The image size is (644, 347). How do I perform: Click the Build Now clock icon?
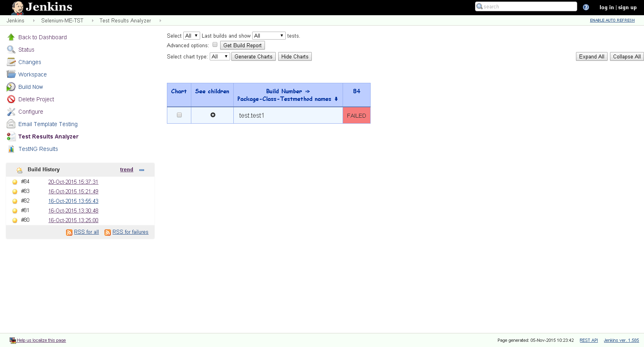pyautogui.click(x=11, y=87)
